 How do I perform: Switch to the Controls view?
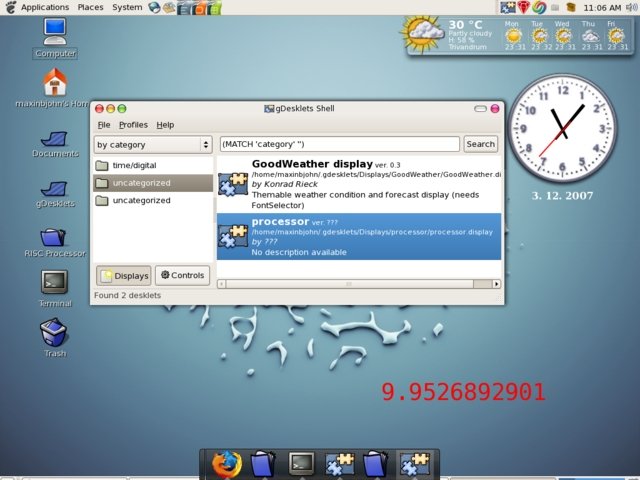[182, 275]
